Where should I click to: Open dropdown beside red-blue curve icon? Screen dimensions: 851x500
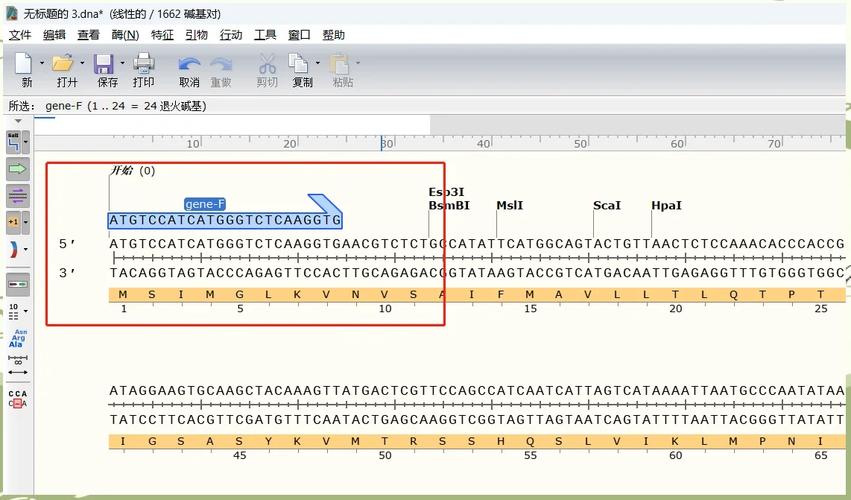[x=26, y=250]
